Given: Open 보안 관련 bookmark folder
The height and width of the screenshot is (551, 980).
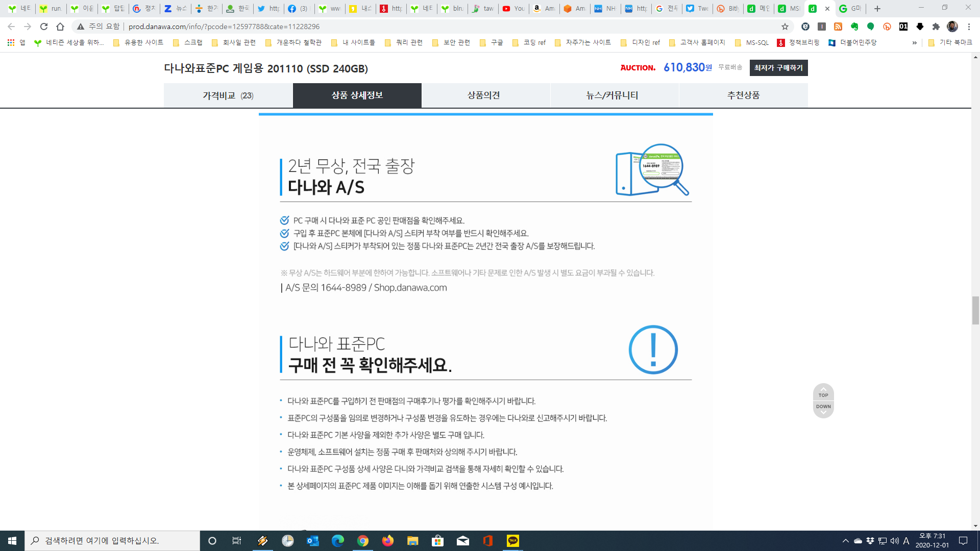Looking at the screenshot, I should pos(451,43).
